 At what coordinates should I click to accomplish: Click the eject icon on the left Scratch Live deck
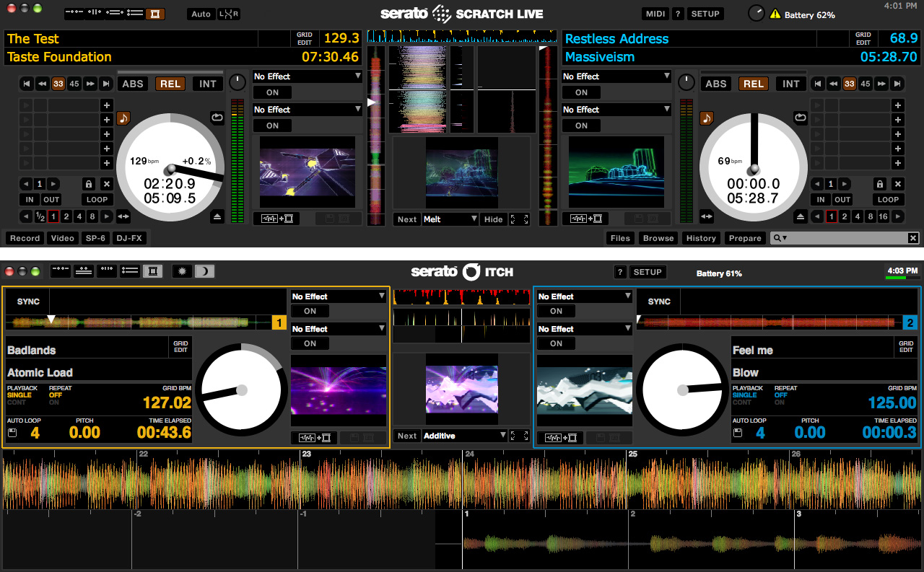coord(217,216)
